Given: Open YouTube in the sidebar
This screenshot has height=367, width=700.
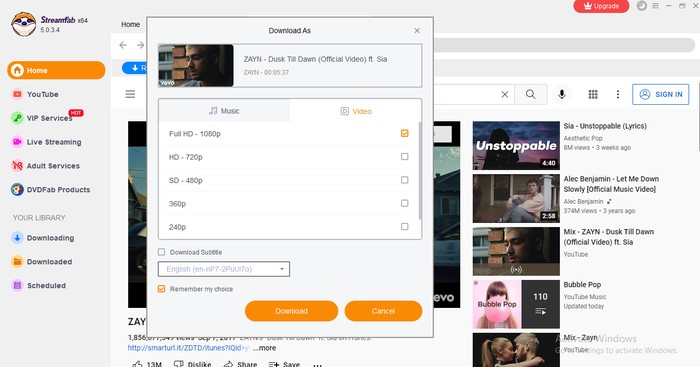Looking at the screenshot, I should pos(42,94).
